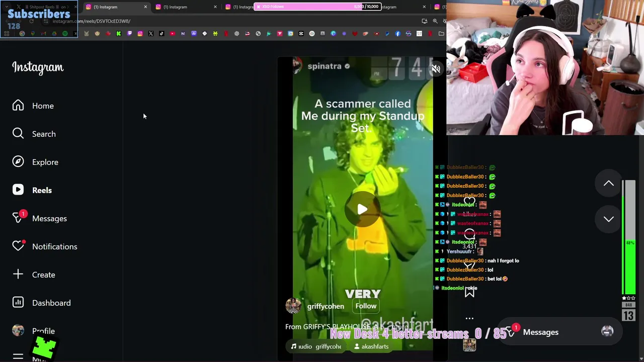Open the TikTok bookmark in bookmarks bar

(x=162, y=34)
